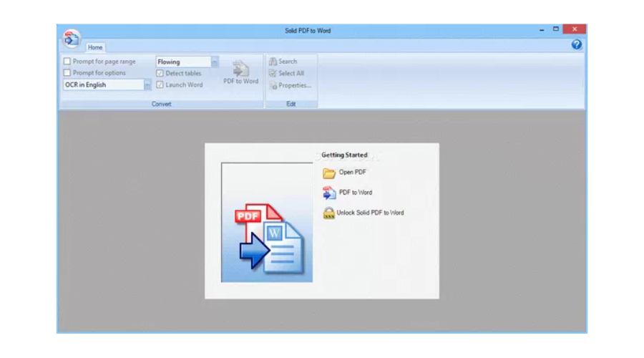Open help with the question mark icon
The height and width of the screenshot is (358, 644).
pos(576,44)
